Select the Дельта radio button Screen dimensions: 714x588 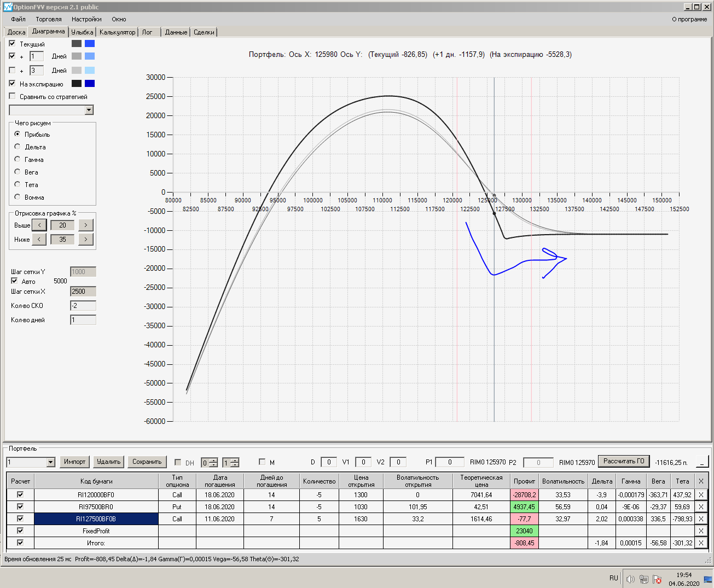(18, 147)
